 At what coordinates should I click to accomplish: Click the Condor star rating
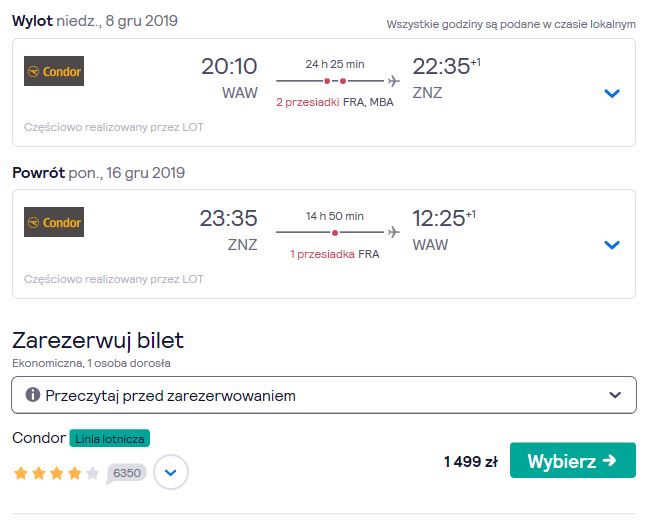(56, 473)
